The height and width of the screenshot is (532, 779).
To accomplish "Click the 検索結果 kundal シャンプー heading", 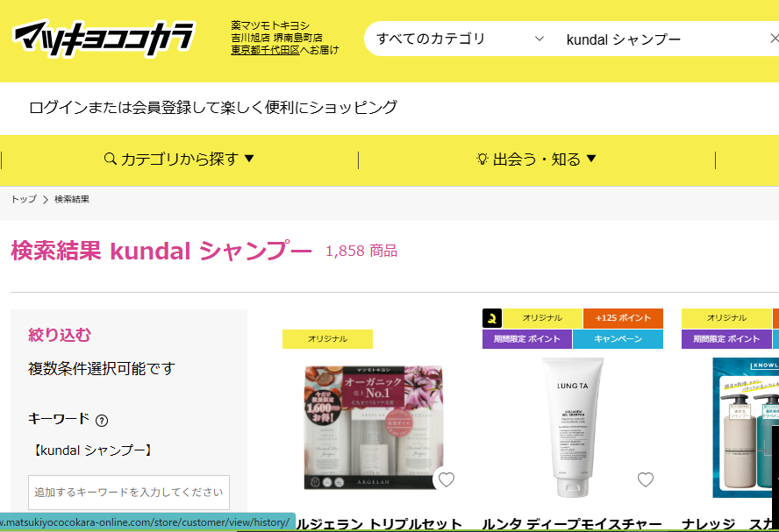I will 161,251.
